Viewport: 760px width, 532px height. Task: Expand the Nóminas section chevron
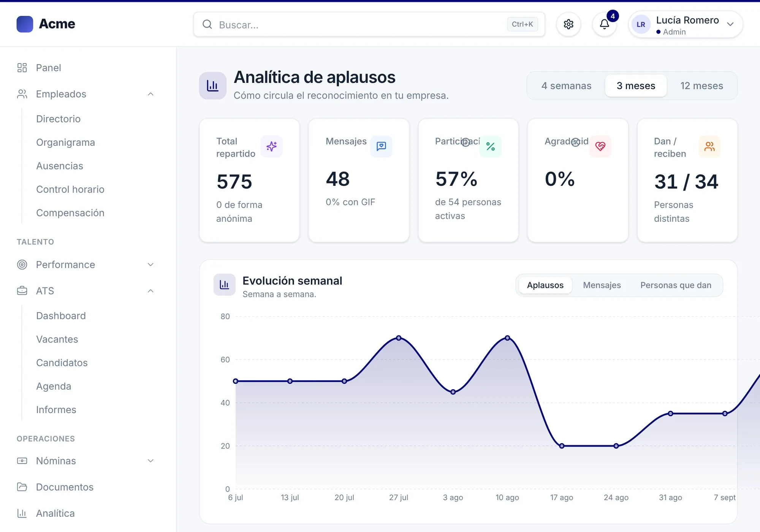[150, 461]
